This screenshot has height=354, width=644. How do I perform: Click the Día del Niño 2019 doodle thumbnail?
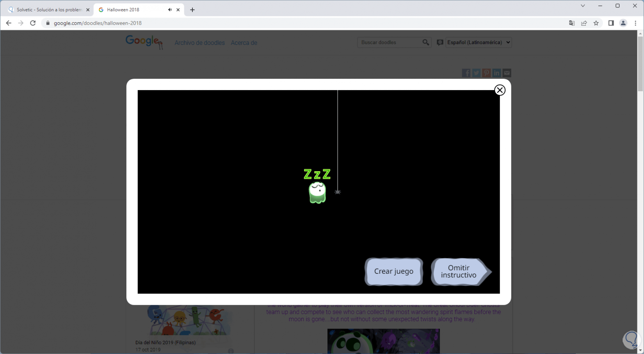tap(189, 320)
